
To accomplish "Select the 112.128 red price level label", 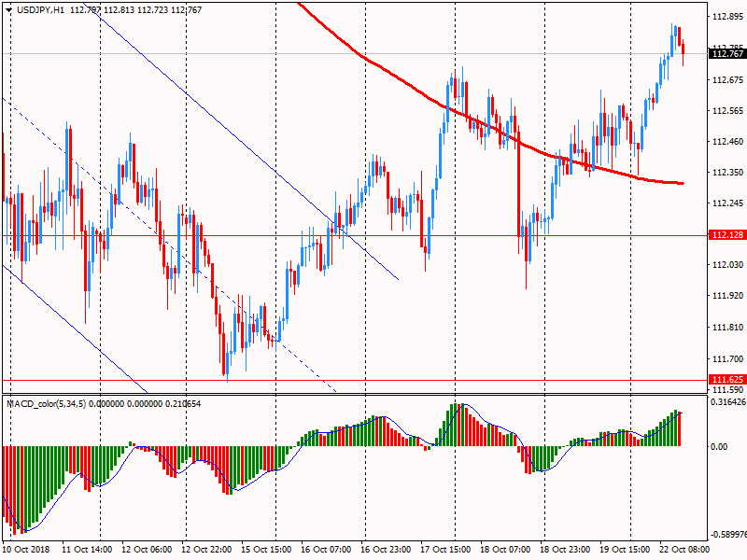I will [727, 235].
